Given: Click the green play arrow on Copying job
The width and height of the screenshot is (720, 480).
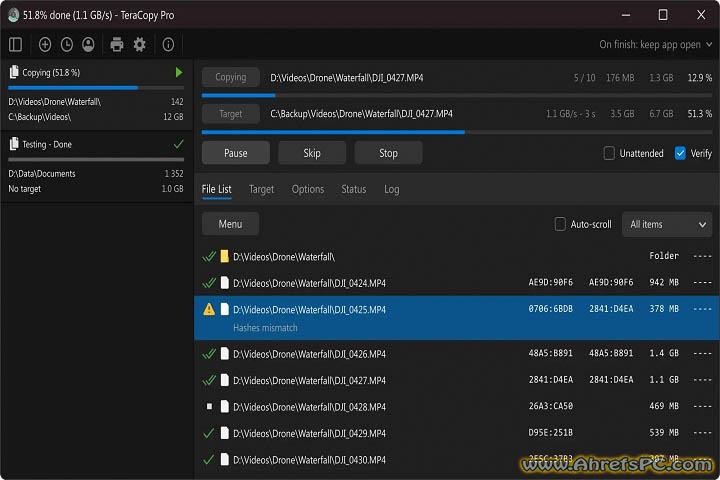Looking at the screenshot, I should (x=179, y=73).
